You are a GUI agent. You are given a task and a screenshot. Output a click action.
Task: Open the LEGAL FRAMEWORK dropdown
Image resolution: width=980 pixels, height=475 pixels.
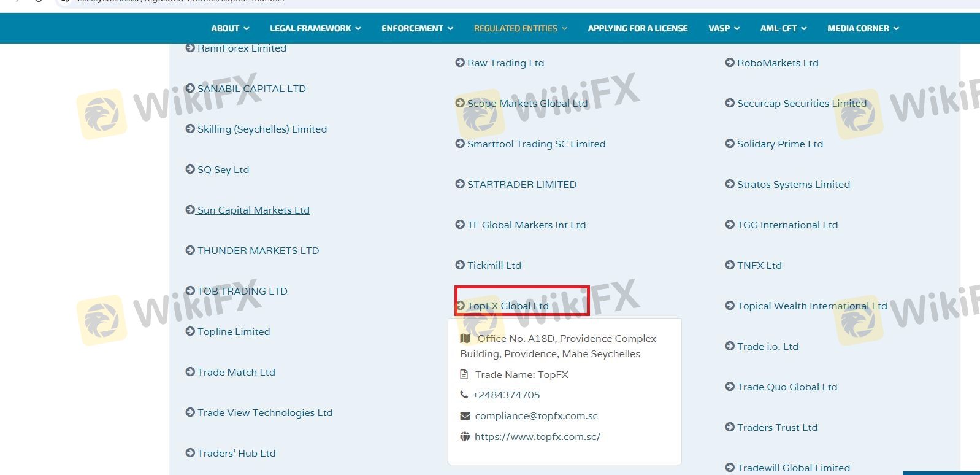(x=315, y=28)
